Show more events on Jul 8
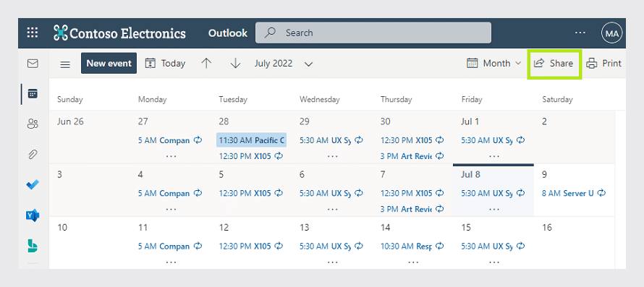The height and width of the screenshot is (287, 644). click(x=494, y=210)
